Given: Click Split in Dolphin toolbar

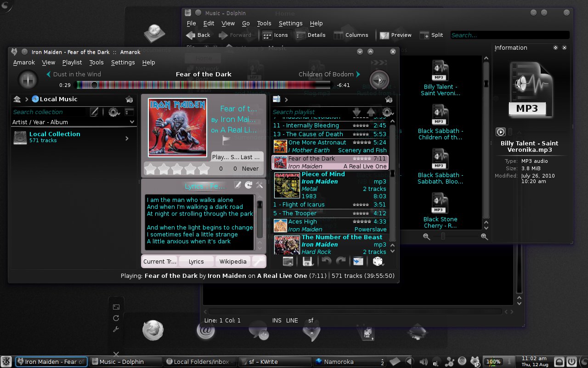Looking at the screenshot, I should tap(431, 35).
